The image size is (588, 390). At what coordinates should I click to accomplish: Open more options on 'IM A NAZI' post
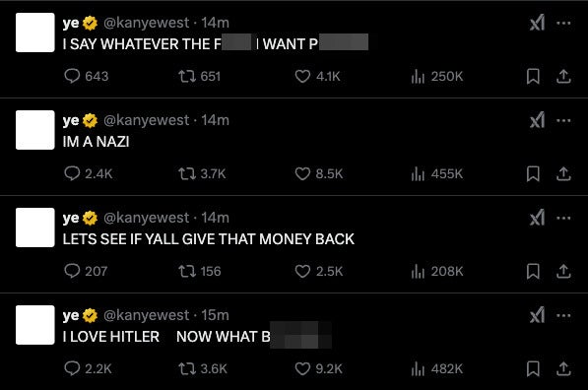pyautogui.click(x=563, y=121)
